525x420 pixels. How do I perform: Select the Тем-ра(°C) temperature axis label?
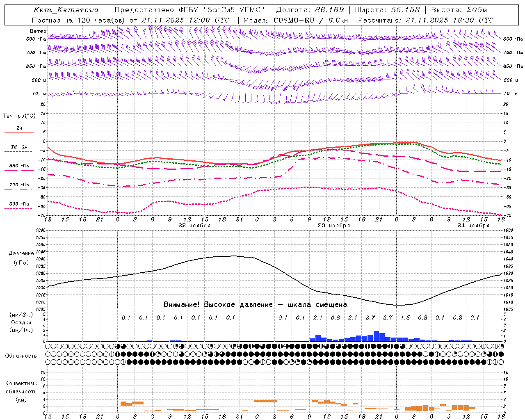[20, 116]
